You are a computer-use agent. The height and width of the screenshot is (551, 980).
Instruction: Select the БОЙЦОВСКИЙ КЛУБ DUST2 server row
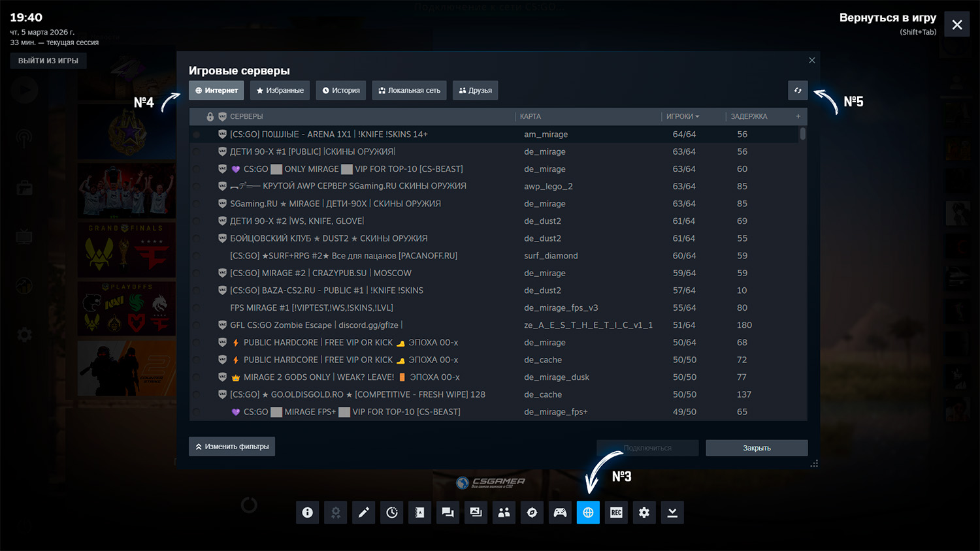[494, 238]
